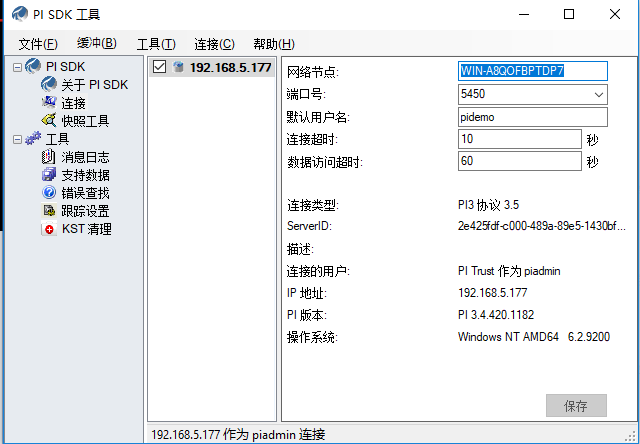The height and width of the screenshot is (444, 640).
Task: Select the 关于 PI SDK tree label
Action: point(95,84)
